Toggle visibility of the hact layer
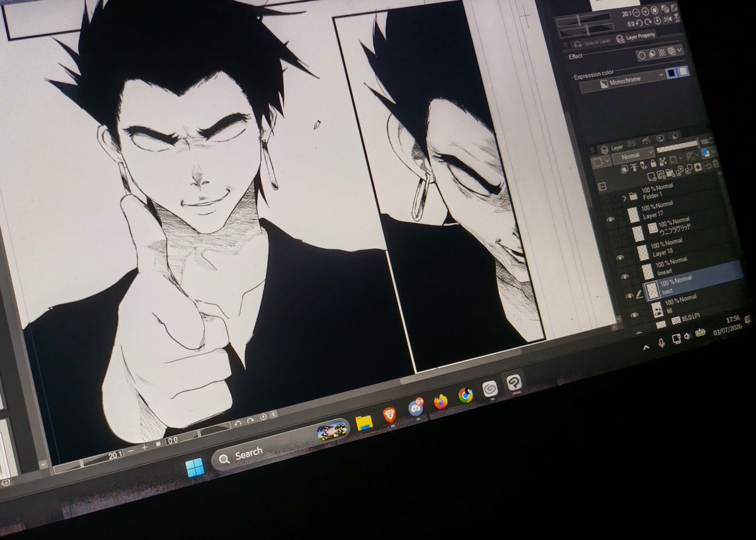Viewport: 756px width, 540px height. click(629, 296)
